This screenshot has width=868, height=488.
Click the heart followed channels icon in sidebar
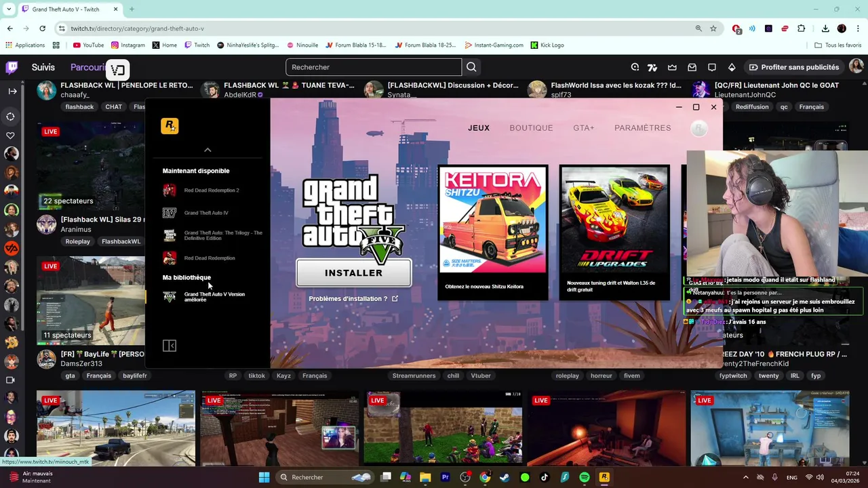(x=10, y=136)
